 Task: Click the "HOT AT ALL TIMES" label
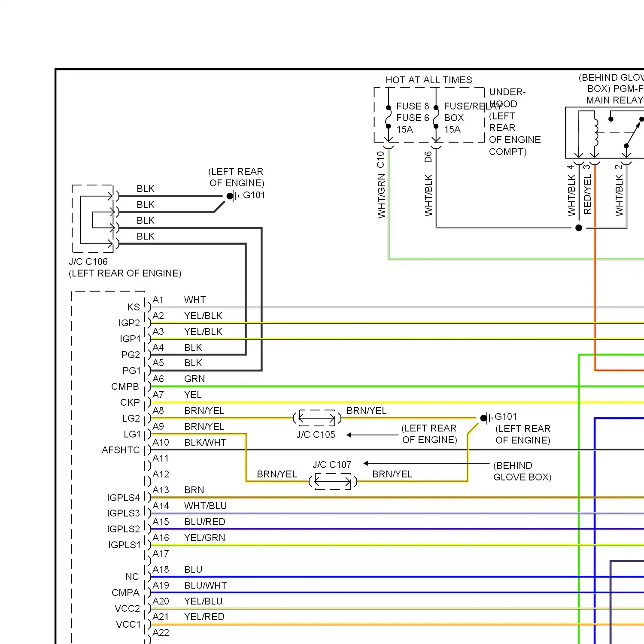click(x=428, y=80)
